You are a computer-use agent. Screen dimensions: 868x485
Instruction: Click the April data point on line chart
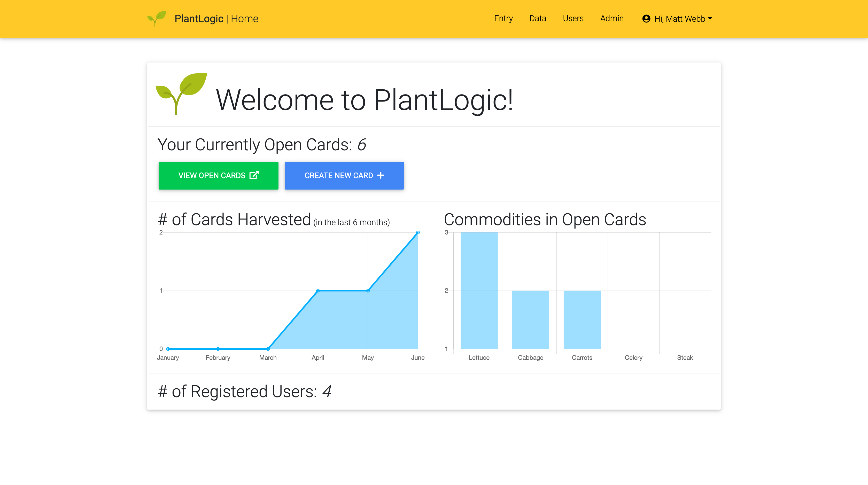318,290
